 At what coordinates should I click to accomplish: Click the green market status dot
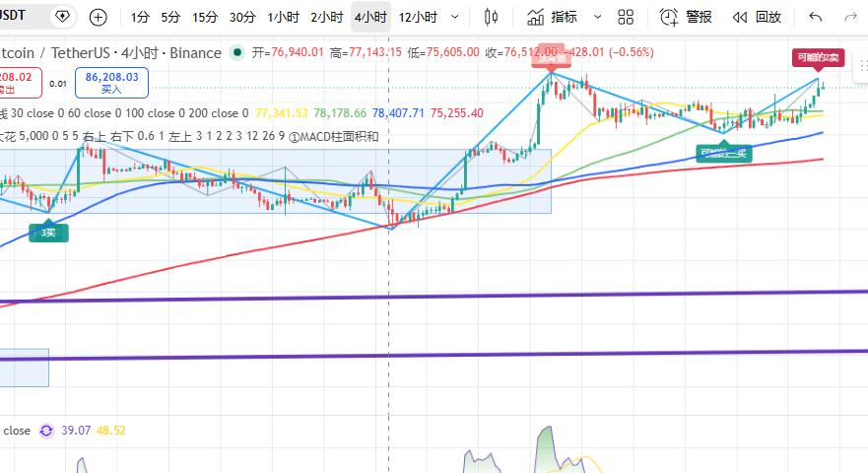[x=236, y=52]
